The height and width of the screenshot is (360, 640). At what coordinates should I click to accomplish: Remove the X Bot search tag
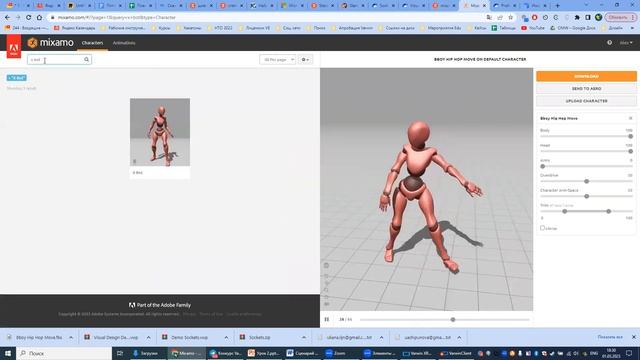[17, 78]
